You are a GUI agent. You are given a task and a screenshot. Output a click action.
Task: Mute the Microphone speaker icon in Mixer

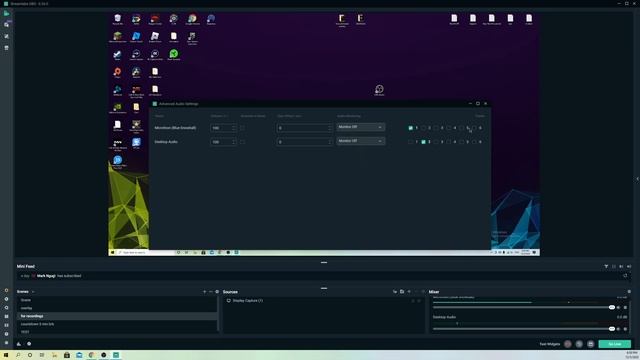[x=618, y=307]
